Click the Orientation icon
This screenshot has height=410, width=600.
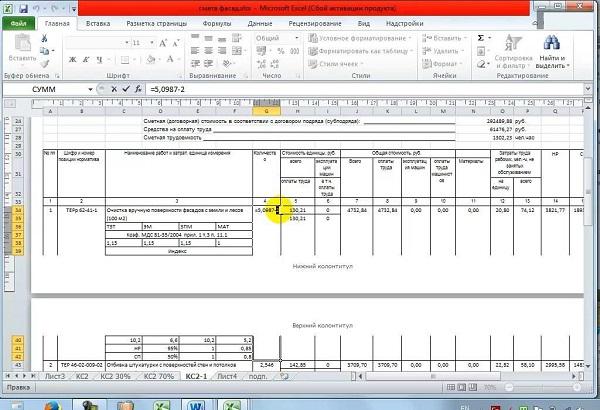click(x=227, y=64)
